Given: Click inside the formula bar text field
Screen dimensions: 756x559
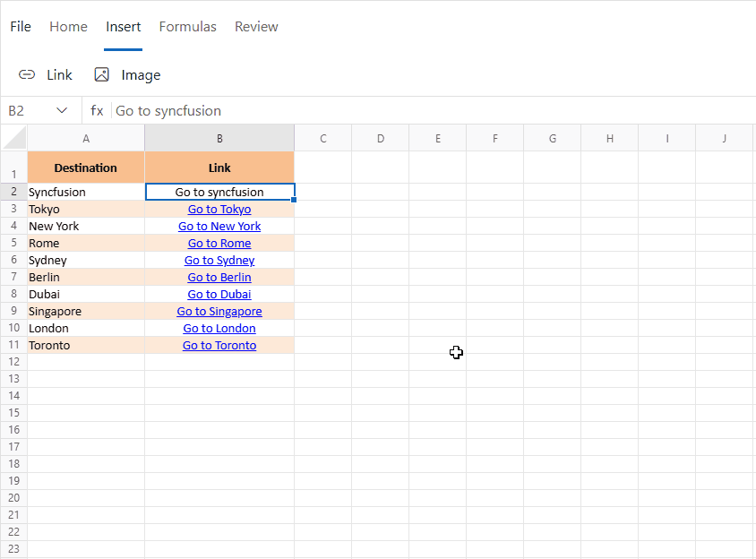Looking at the screenshot, I should coord(430,111).
